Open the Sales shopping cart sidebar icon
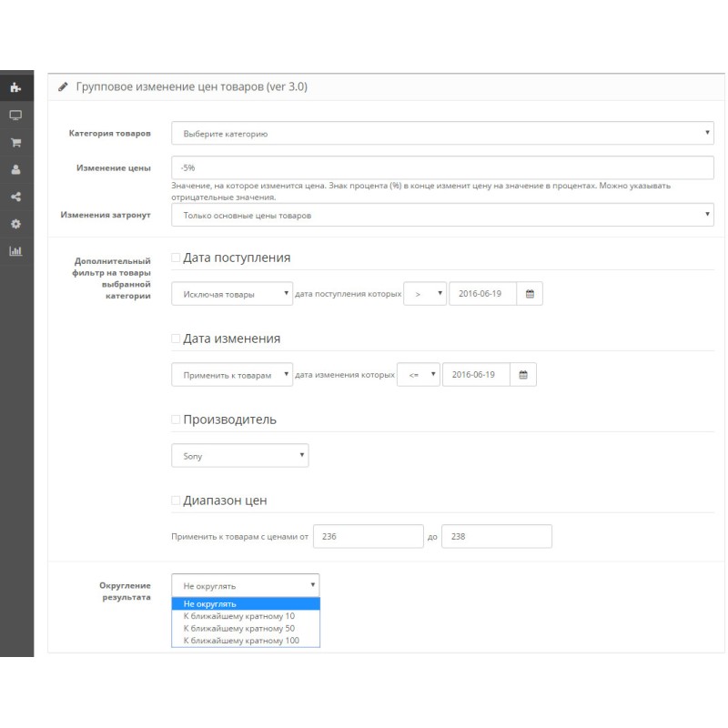 click(15, 143)
